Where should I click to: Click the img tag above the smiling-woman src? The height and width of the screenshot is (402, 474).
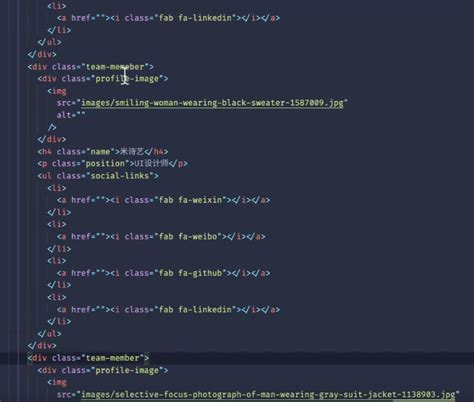pos(57,91)
